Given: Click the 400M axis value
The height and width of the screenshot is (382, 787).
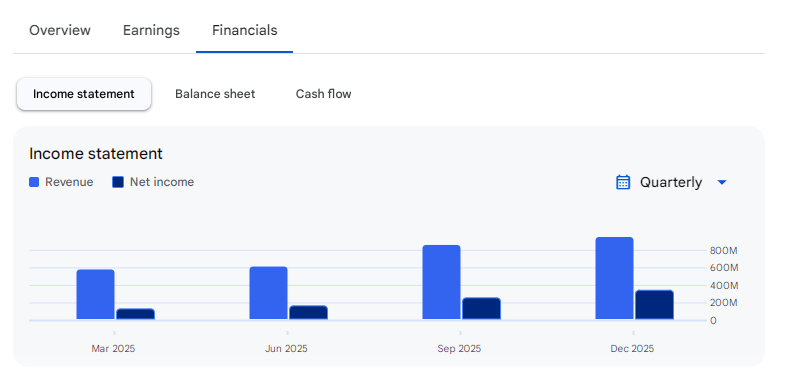Looking at the screenshot, I should pos(723,286).
